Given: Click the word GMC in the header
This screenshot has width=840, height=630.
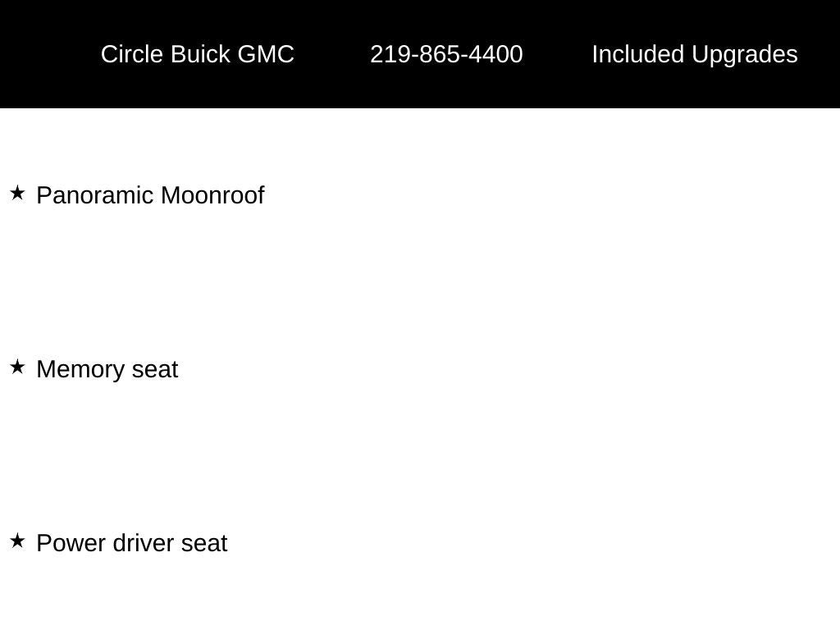Looking at the screenshot, I should 266,54.
